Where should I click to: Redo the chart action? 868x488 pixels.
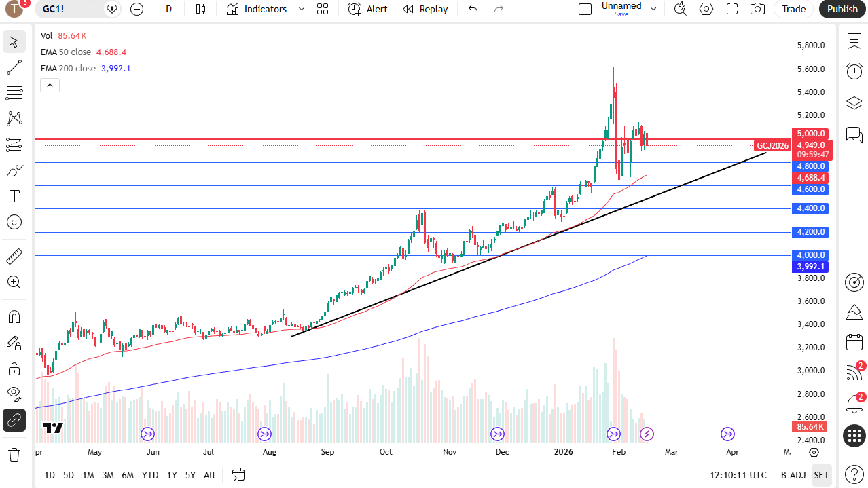pyautogui.click(x=499, y=9)
